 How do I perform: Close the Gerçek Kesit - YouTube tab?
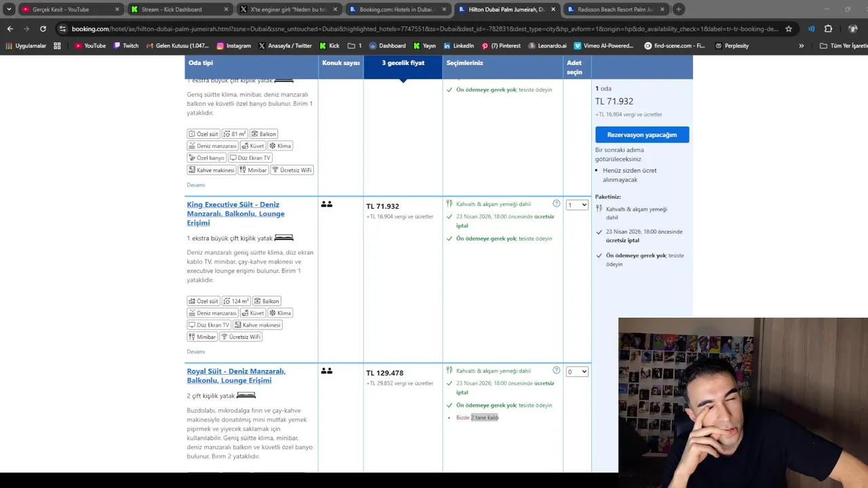coord(117,9)
